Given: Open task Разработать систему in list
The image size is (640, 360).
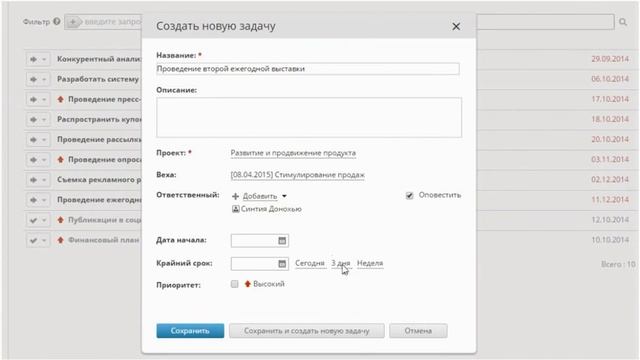Looking at the screenshot, I should 98,79.
